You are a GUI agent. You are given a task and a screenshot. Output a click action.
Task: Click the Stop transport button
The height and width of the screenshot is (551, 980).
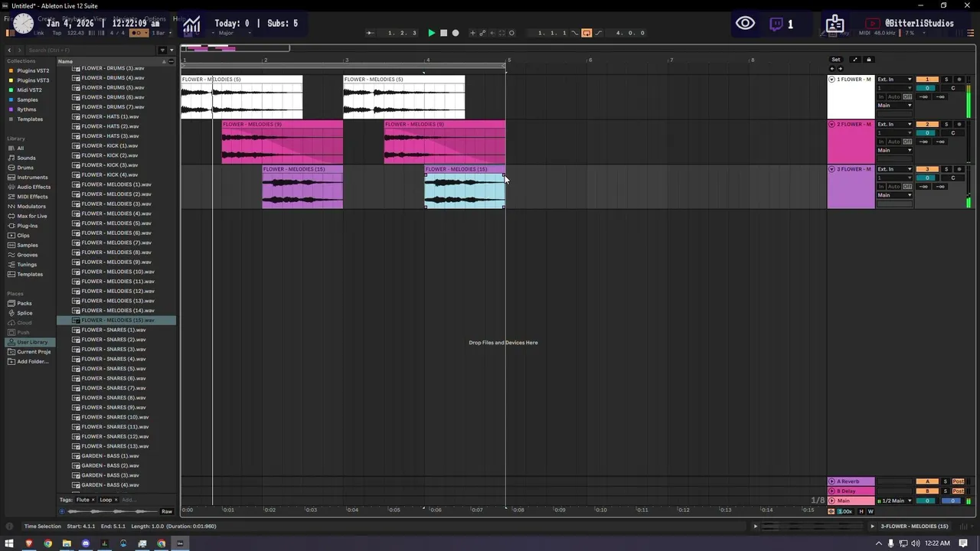point(443,33)
